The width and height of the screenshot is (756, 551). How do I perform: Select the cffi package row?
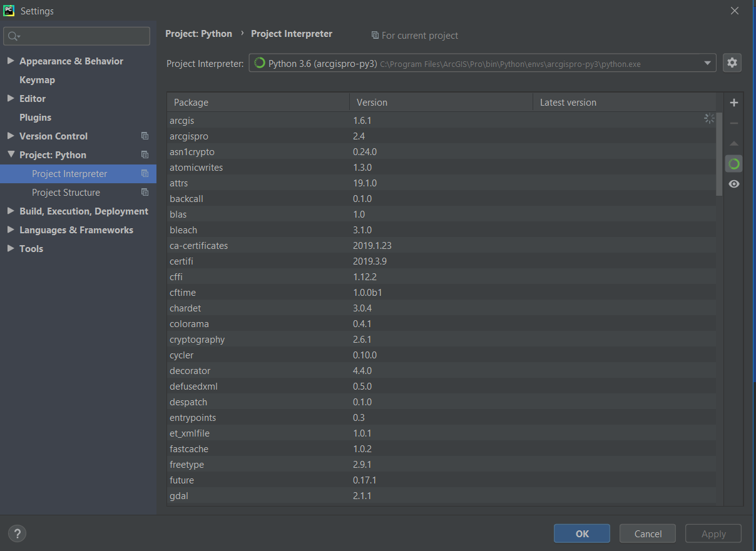coord(441,276)
